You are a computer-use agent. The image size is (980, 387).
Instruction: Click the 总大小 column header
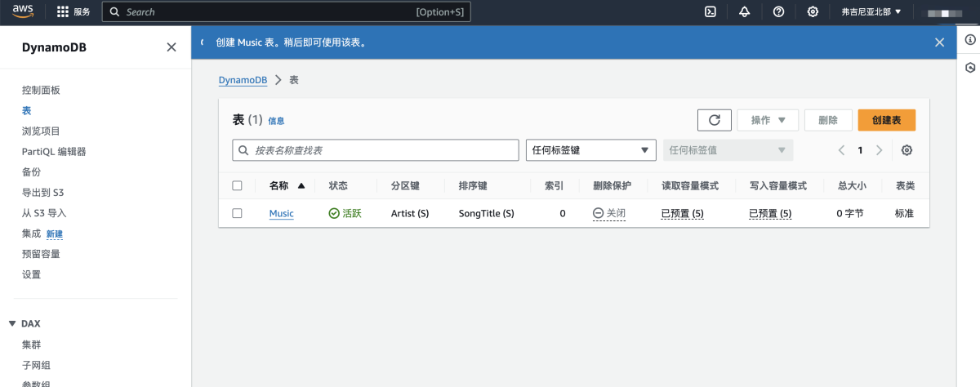[x=852, y=186]
